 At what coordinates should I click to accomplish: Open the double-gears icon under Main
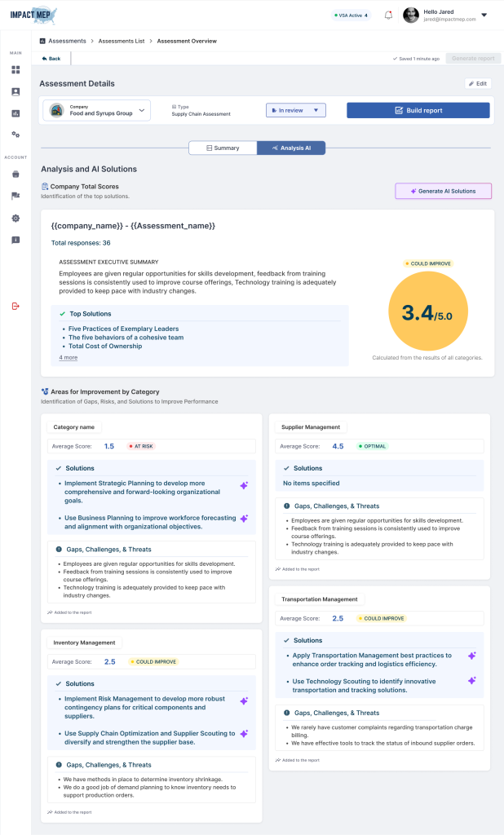(15, 135)
